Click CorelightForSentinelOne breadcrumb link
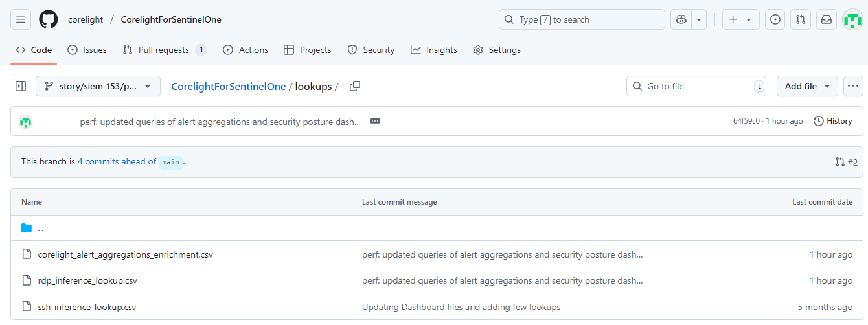868x325 pixels. pos(229,86)
